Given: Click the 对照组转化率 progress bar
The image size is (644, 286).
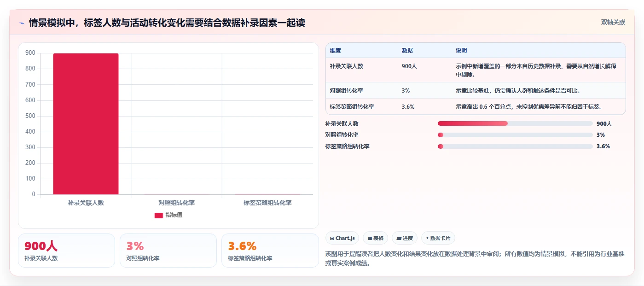Looking at the screenshot, I should coord(515,135).
